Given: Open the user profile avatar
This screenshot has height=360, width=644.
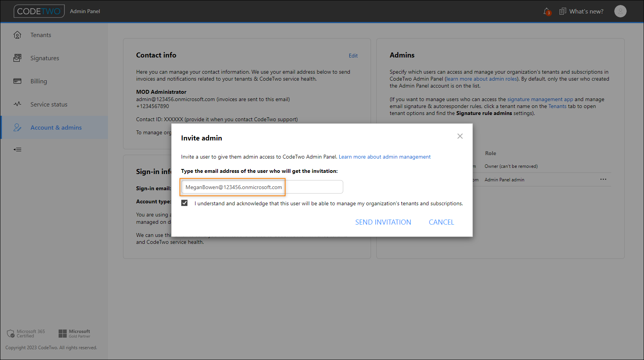Looking at the screenshot, I should pos(620,11).
